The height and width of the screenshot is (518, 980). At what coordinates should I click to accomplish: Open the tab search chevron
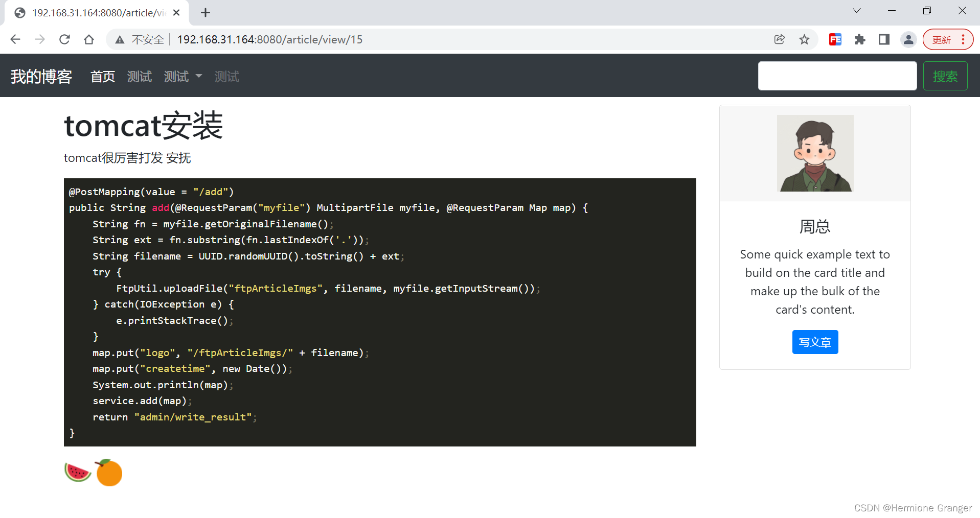click(x=857, y=11)
